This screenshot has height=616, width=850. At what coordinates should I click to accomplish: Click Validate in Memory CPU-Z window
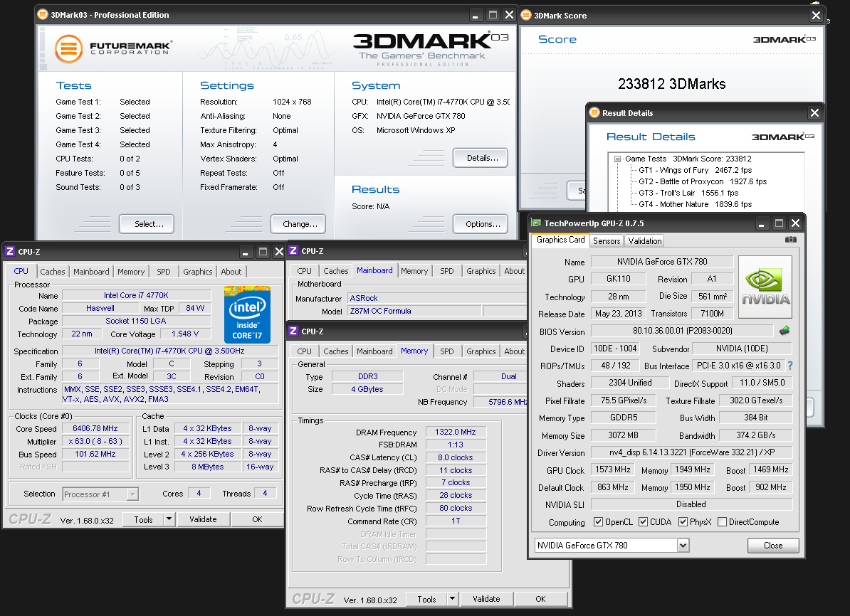pos(486,599)
